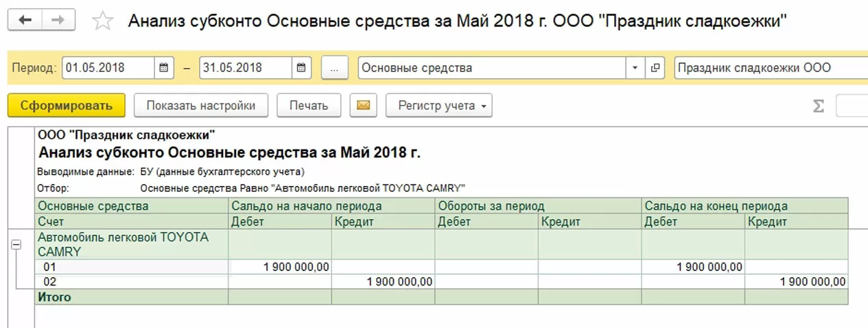Open calendar for period start date

tap(163, 68)
